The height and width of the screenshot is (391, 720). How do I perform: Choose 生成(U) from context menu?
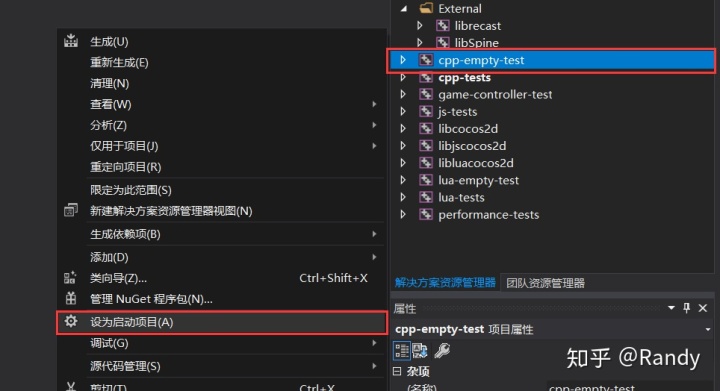(221, 41)
